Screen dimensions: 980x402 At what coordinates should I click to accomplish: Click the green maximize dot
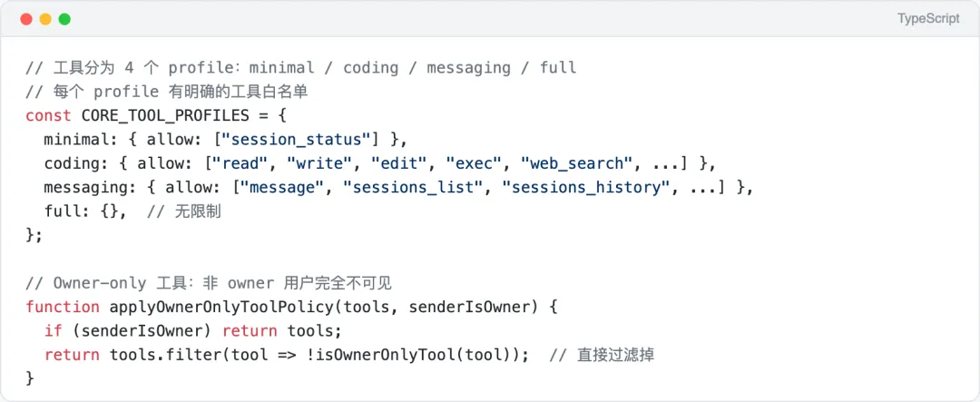click(x=64, y=19)
